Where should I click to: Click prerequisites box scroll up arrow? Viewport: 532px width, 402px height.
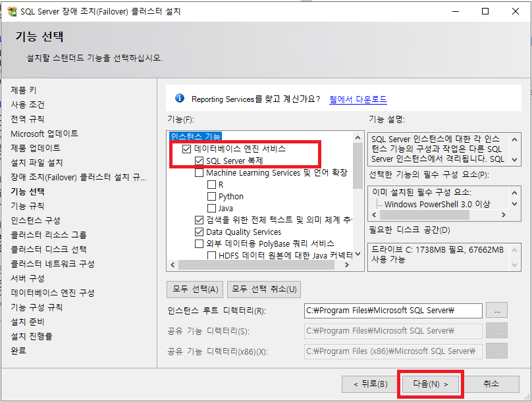(x=514, y=193)
